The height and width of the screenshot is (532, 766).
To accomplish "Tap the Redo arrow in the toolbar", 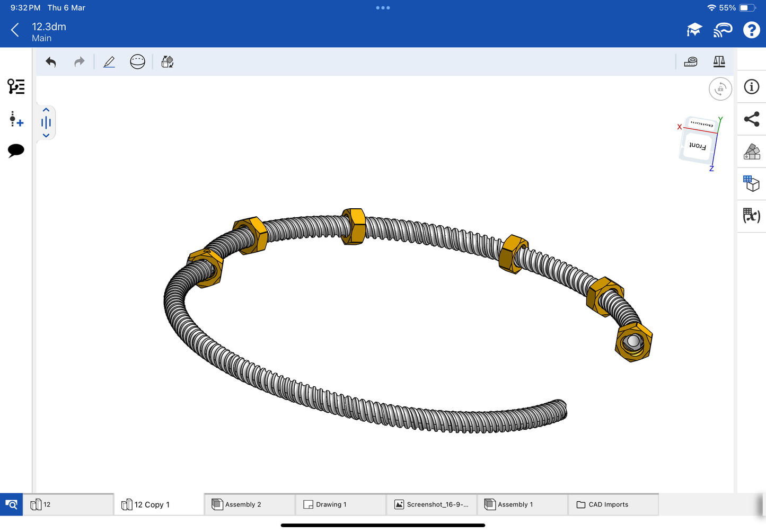I will click(79, 62).
